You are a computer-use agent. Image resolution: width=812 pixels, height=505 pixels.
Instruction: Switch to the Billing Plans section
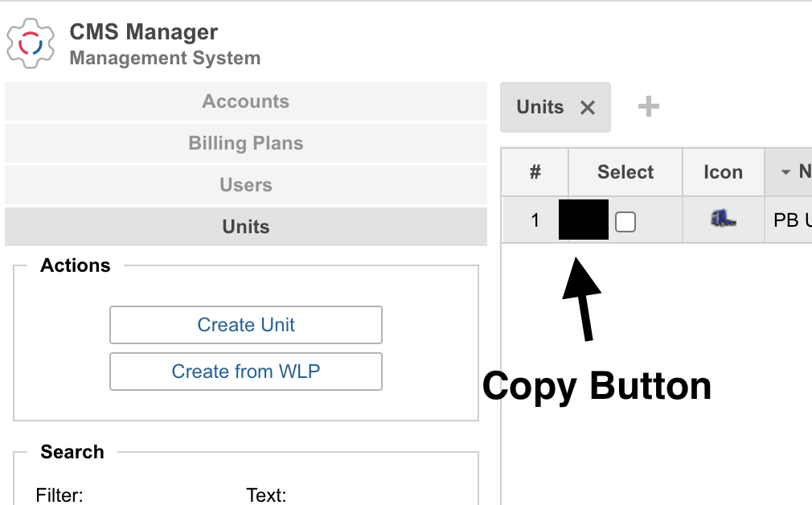pyautogui.click(x=245, y=143)
